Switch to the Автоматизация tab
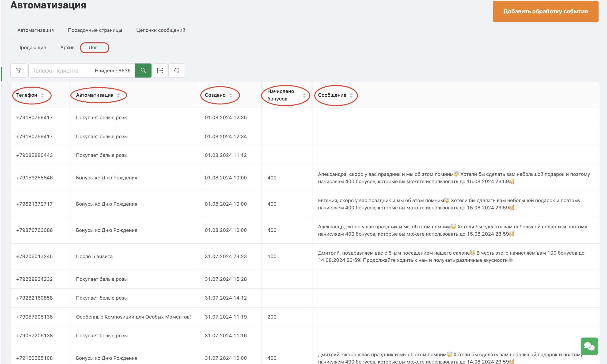The width and height of the screenshot is (607, 364). [x=36, y=30]
